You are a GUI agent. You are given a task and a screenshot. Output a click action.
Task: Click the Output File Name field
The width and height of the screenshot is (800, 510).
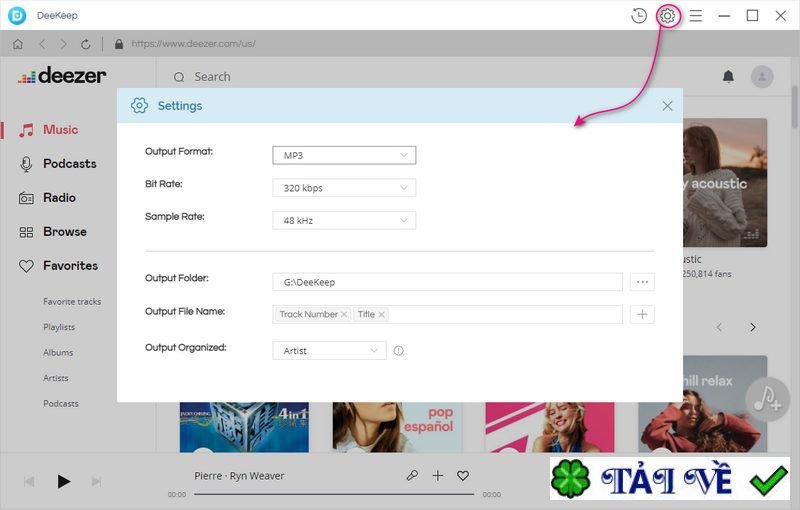click(447, 315)
